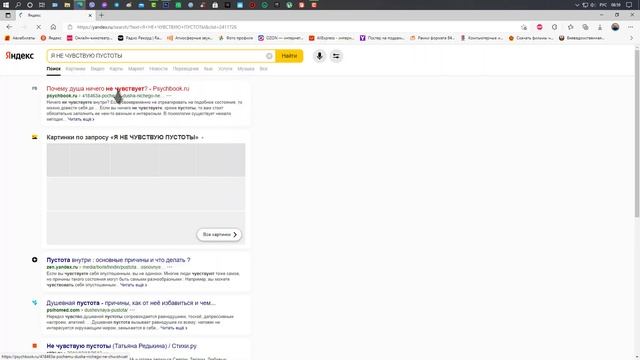Viewport: 640px width, 360px height.
Task: Open the Favorites star toolbar icon
Action: pos(571,27)
